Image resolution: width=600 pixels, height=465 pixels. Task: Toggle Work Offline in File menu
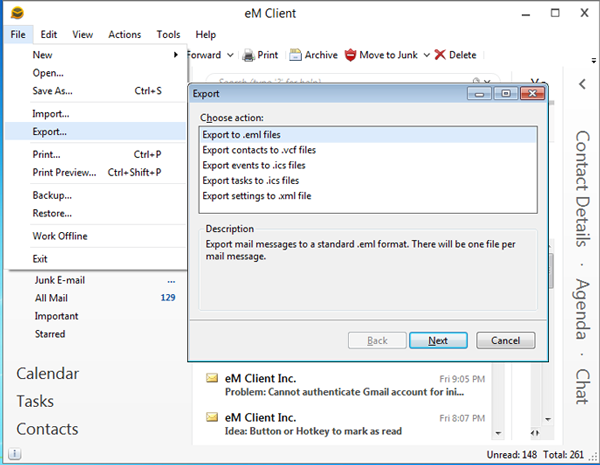[x=96, y=236]
